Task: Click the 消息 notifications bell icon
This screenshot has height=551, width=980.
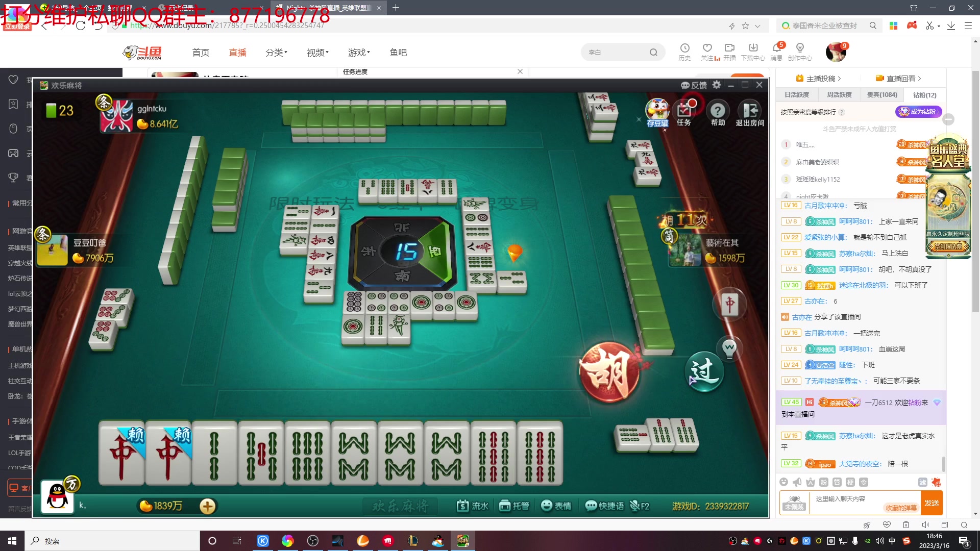Action: click(776, 49)
